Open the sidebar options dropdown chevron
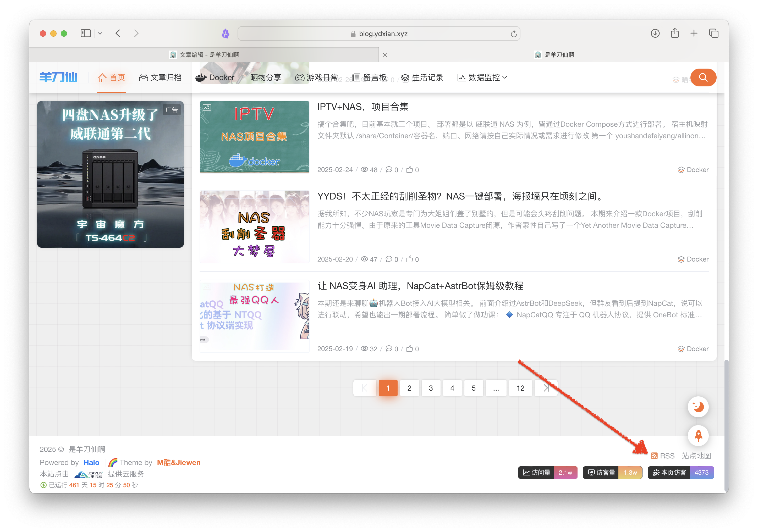The image size is (758, 532). (x=100, y=33)
